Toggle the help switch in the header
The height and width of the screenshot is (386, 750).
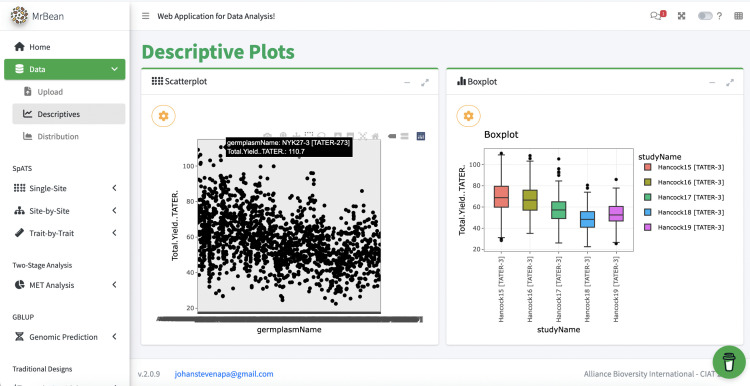click(705, 16)
